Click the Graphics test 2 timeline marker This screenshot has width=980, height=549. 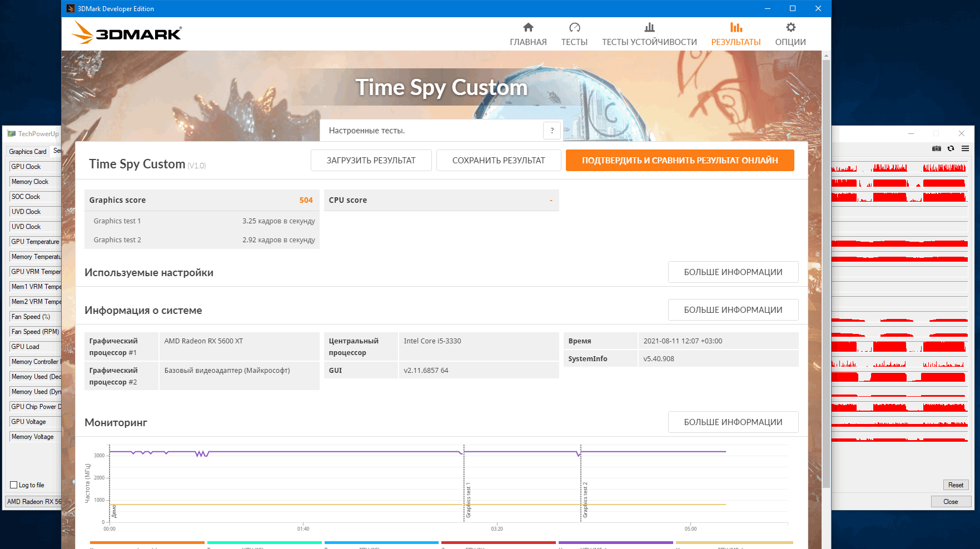coord(585,500)
